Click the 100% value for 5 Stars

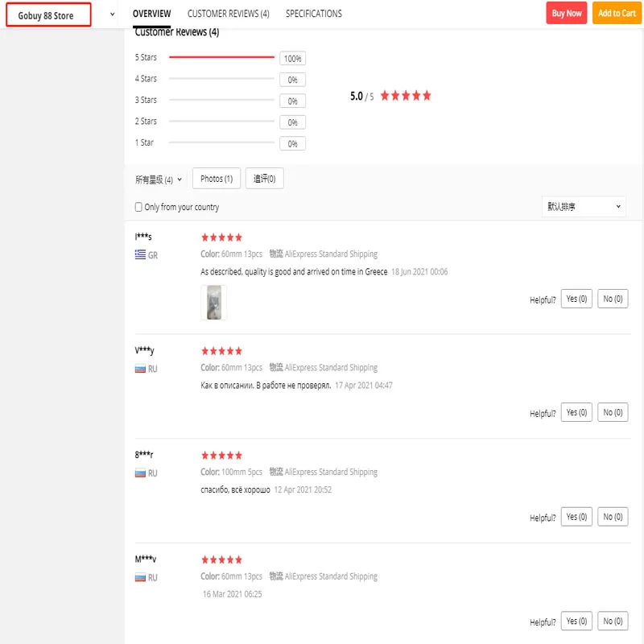[292, 58]
